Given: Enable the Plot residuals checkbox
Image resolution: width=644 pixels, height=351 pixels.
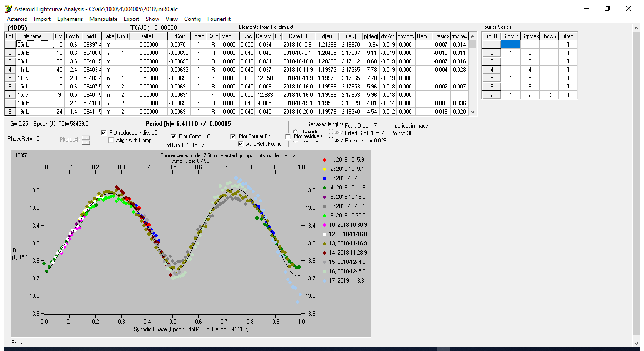Looking at the screenshot, I should pos(288,136).
